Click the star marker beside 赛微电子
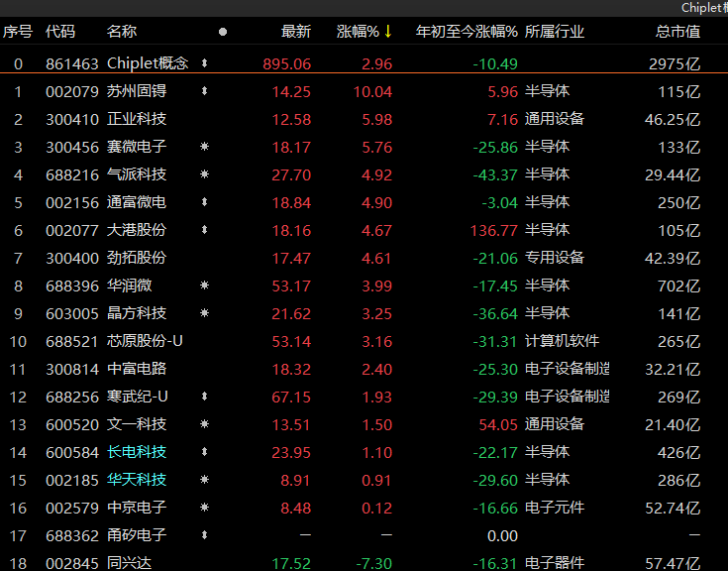 pyautogui.click(x=204, y=147)
